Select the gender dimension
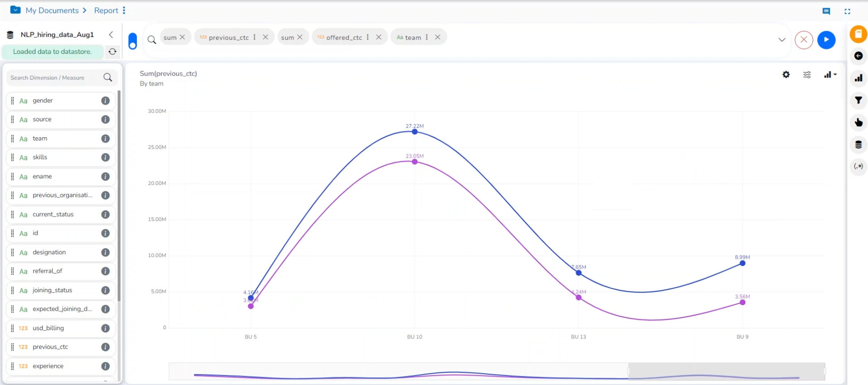Image resolution: width=868 pixels, height=385 pixels. point(61,101)
